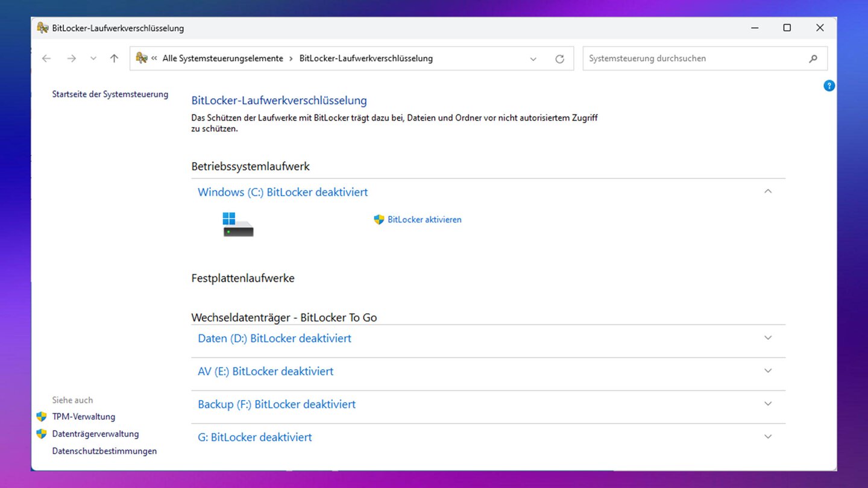Expand the Daten (D:) drive chevron
The height and width of the screenshot is (488, 868).
point(767,338)
